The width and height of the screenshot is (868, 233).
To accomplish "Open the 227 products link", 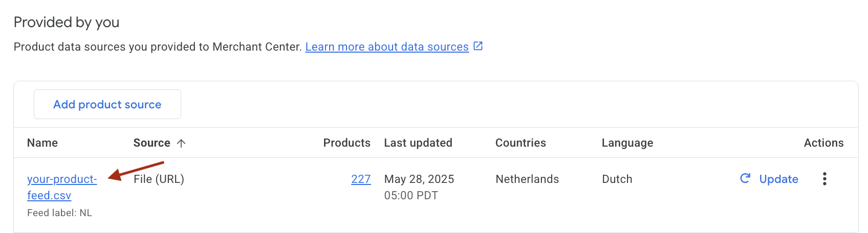I will pyautogui.click(x=361, y=179).
